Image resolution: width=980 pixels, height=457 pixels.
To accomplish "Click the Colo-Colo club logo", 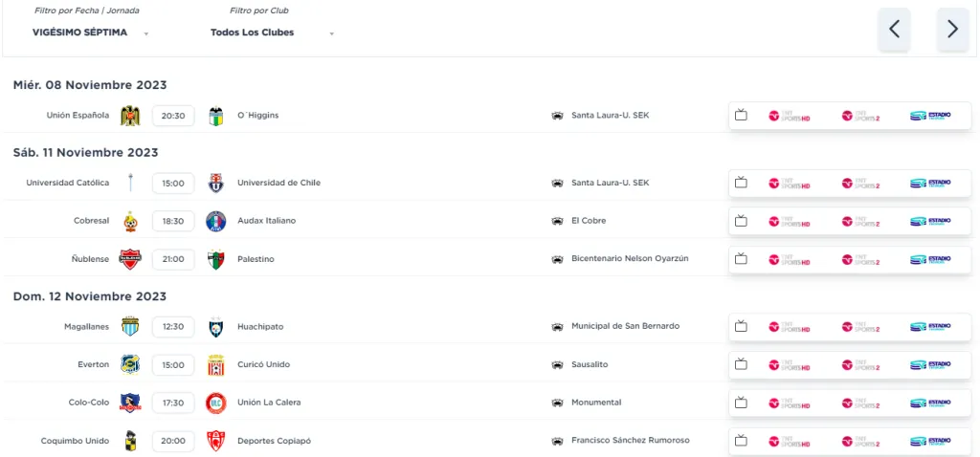I will [130, 403].
